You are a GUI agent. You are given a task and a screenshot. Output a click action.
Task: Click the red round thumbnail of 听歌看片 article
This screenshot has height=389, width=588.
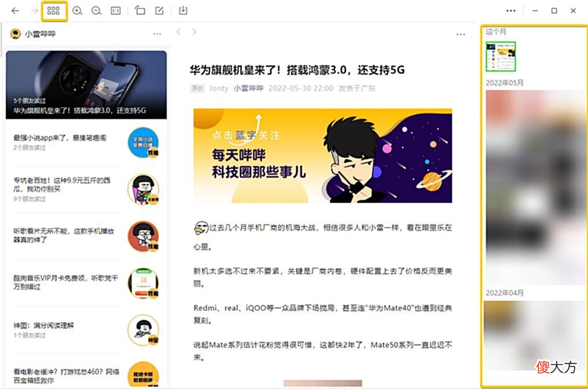[143, 236]
